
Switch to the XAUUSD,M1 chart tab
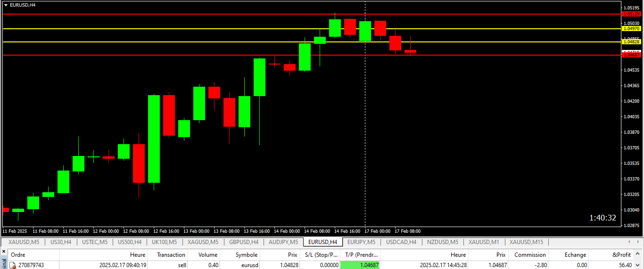pyautogui.click(x=484, y=242)
